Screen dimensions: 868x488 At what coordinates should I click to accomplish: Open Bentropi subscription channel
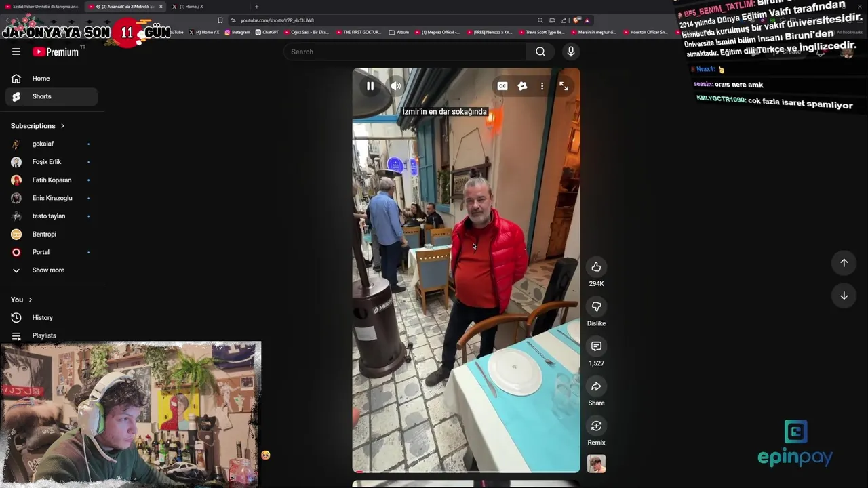click(52, 235)
